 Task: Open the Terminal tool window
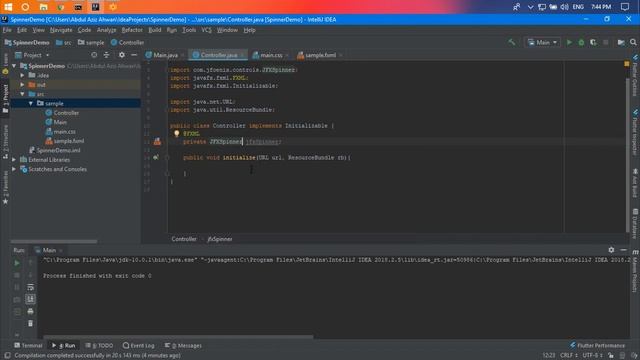(28, 345)
